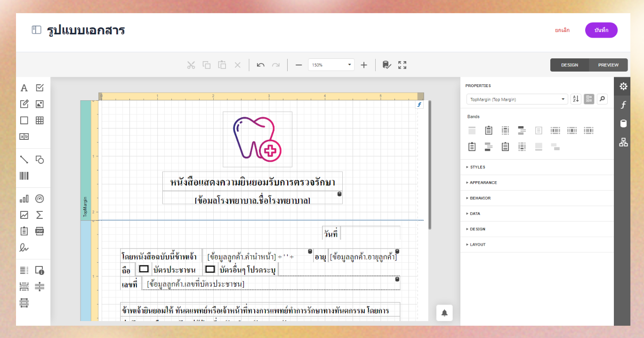Open the Expressions f side tab
This screenshot has height=338, width=644.
[x=623, y=105]
